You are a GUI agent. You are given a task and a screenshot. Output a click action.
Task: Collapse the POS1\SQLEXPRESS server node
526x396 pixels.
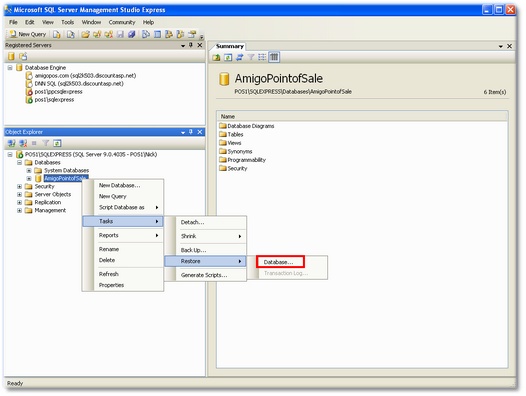[x=10, y=154]
